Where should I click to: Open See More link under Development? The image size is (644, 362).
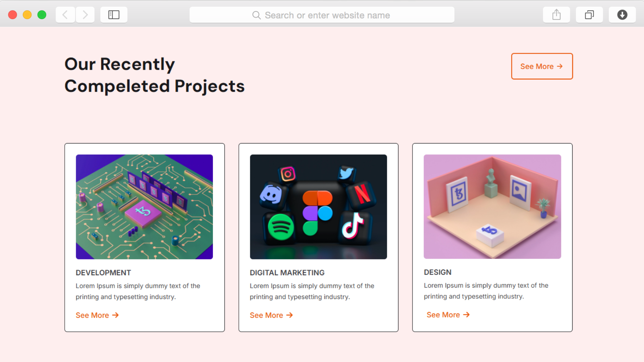(x=97, y=315)
